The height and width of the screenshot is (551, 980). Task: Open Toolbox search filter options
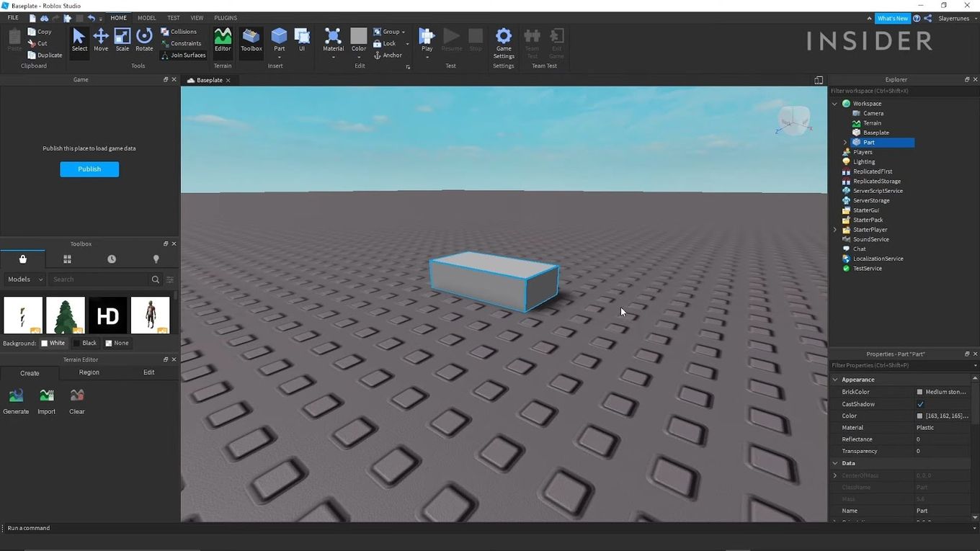point(170,279)
